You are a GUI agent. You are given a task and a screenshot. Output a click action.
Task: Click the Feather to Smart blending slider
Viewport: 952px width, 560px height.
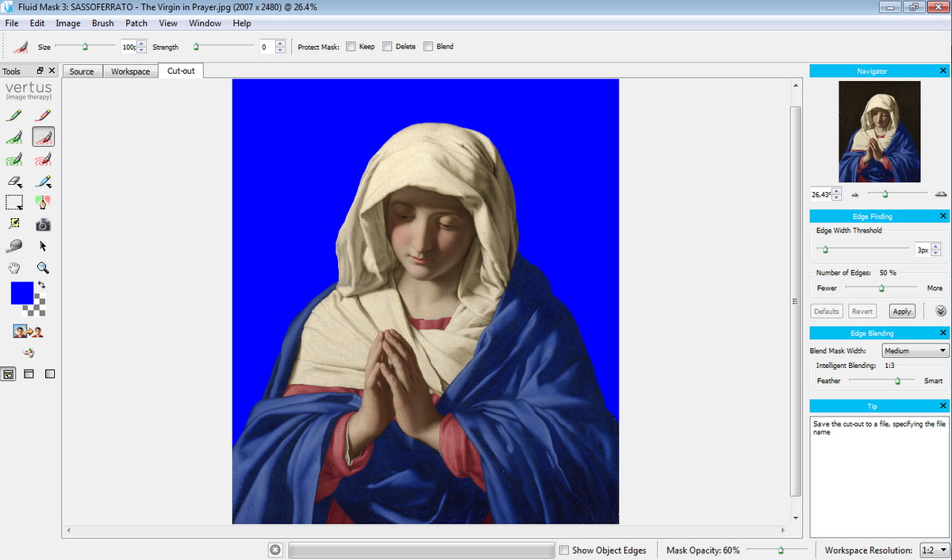881,381
